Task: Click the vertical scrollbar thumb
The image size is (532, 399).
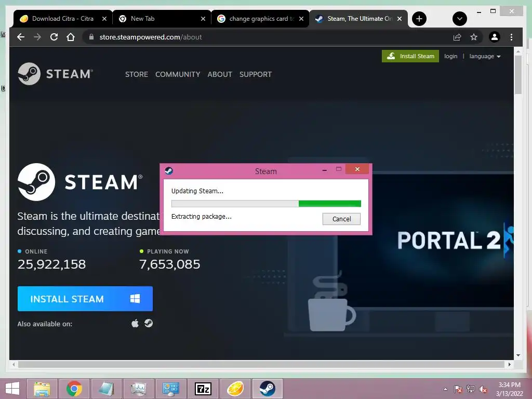Action: coord(518,75)
